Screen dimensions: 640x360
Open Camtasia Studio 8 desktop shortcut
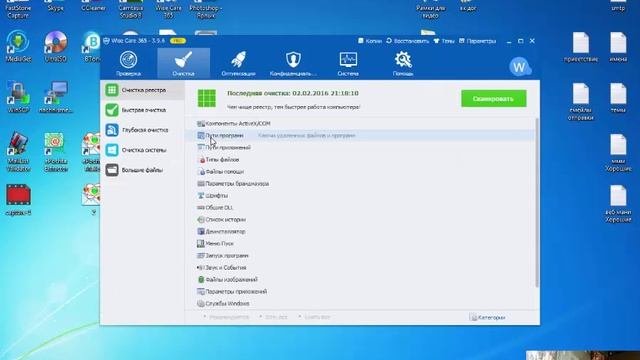click(x=131, y=9)
